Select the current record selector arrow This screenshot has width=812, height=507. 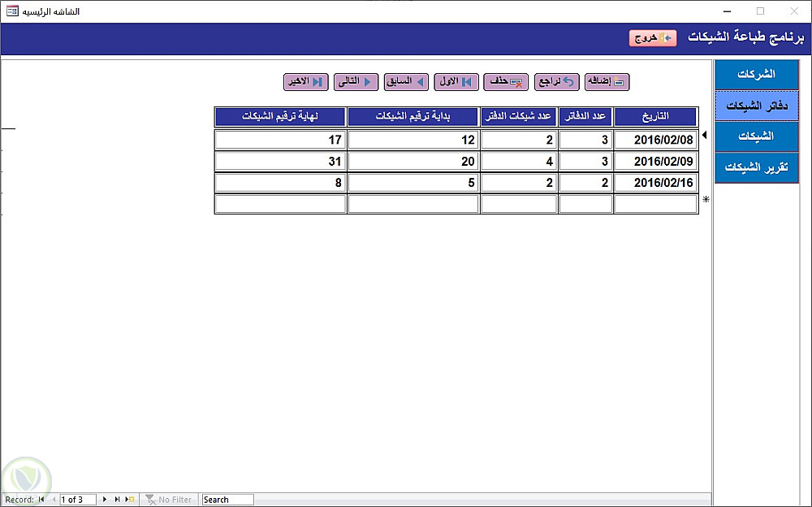point(704,135)
